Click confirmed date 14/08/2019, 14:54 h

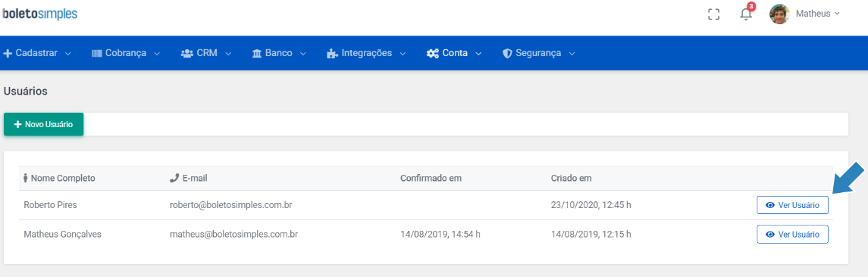440,235
